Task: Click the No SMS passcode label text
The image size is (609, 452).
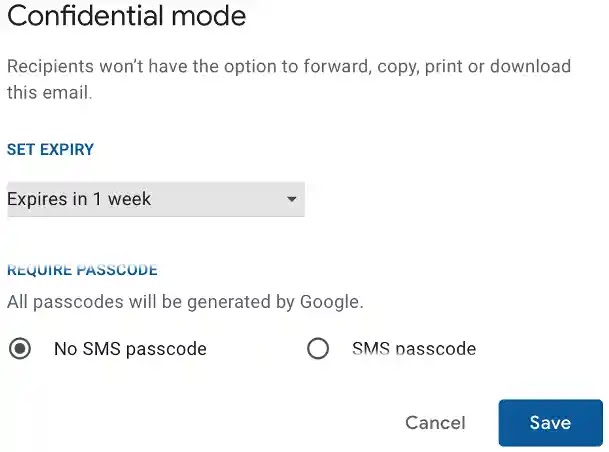Action: pos(130,349)
